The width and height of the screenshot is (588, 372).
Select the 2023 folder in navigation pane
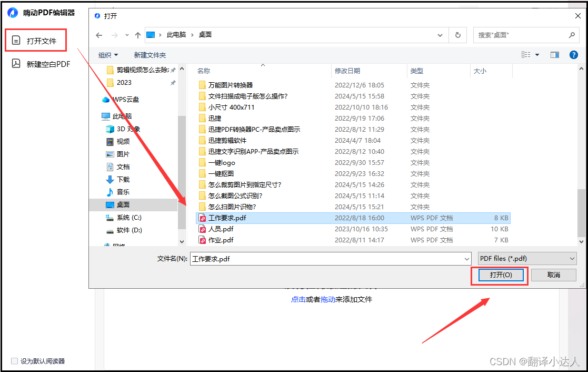pos(119,82)
